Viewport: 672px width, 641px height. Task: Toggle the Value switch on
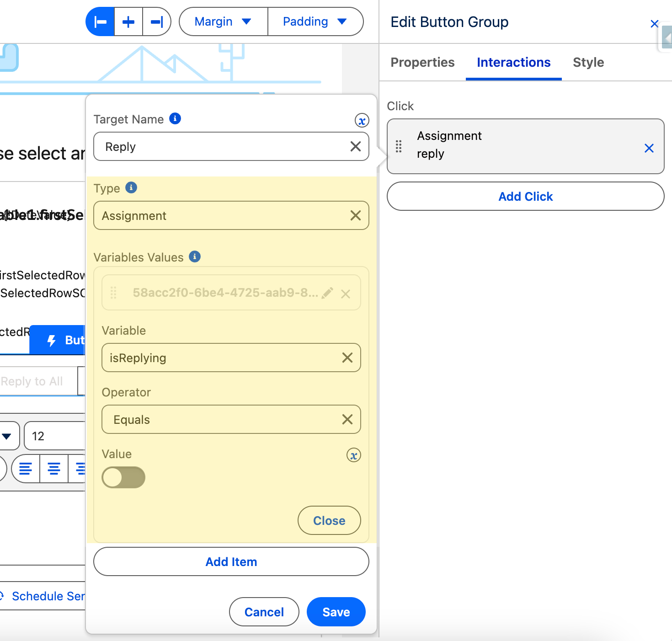point(123,477)
